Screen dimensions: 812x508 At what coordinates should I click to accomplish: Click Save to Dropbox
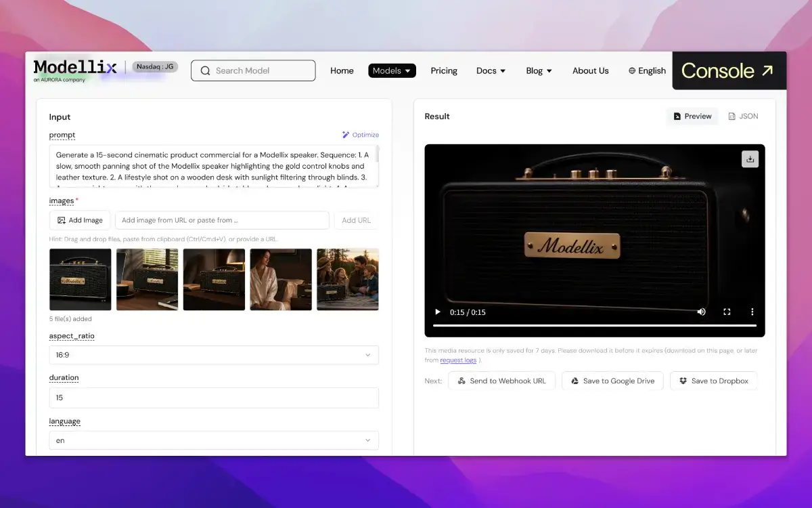point(713,381)
